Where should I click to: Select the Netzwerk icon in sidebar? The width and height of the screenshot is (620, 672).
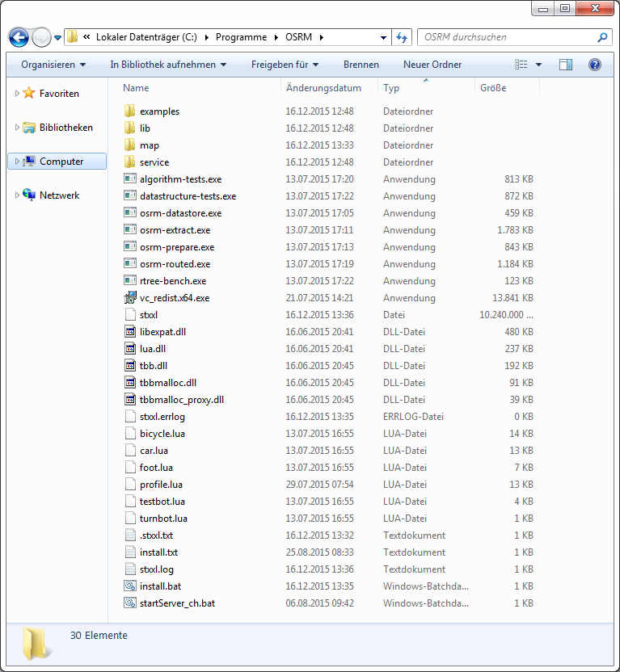pos(29,195)
